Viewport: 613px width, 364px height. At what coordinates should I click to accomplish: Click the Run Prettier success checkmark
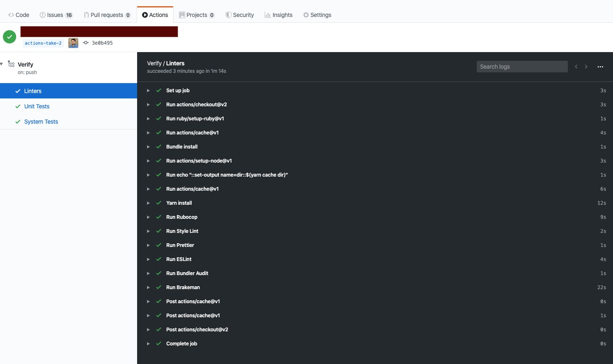tap(159, 245)
